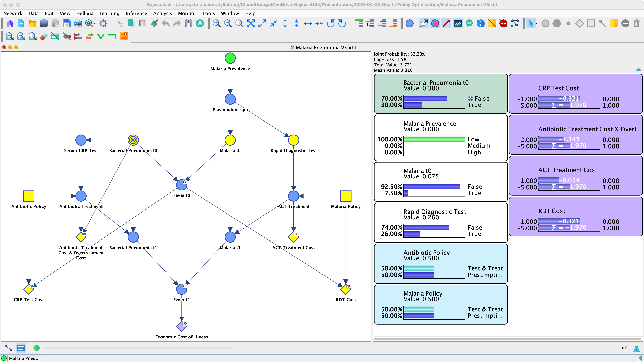644x362 pixels.
Task: Toggle the image display toolbar button
Action: (458, 24)
